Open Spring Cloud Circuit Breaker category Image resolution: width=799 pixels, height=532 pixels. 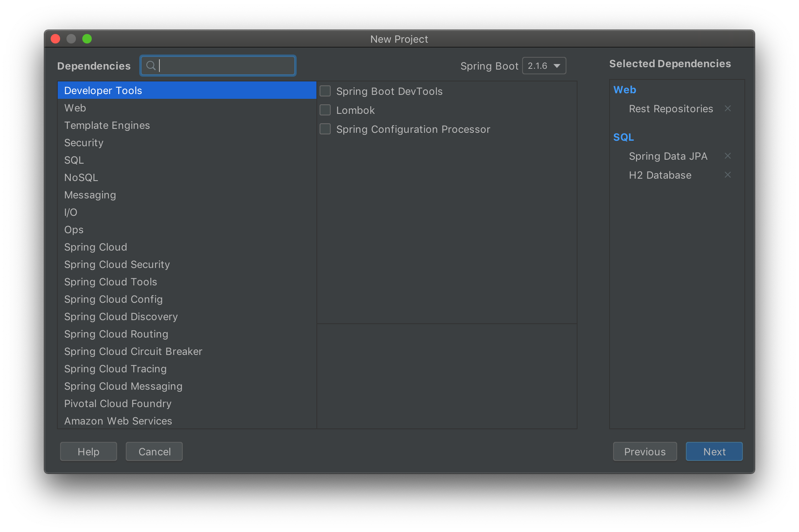click(x=187, y=351)
